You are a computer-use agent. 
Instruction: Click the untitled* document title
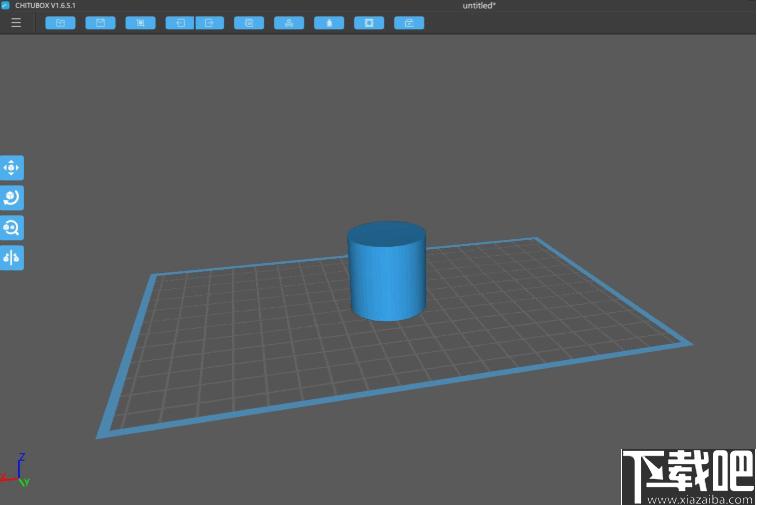(479, 5)
